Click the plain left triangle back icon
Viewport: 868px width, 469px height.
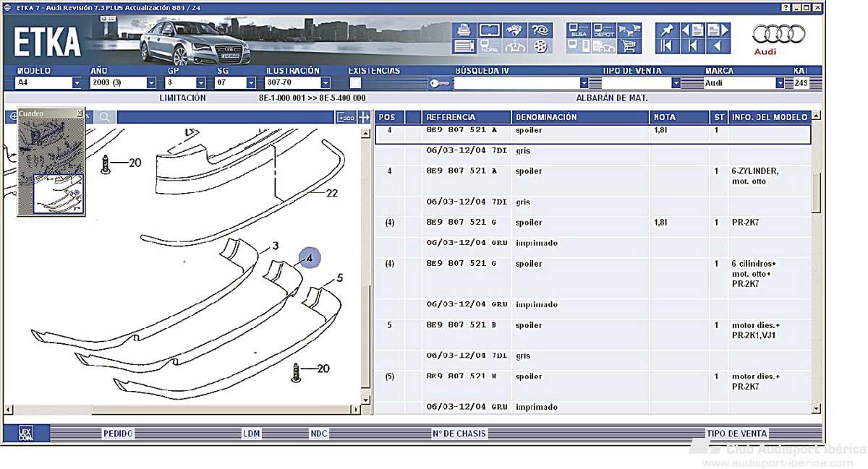point(718,47)
